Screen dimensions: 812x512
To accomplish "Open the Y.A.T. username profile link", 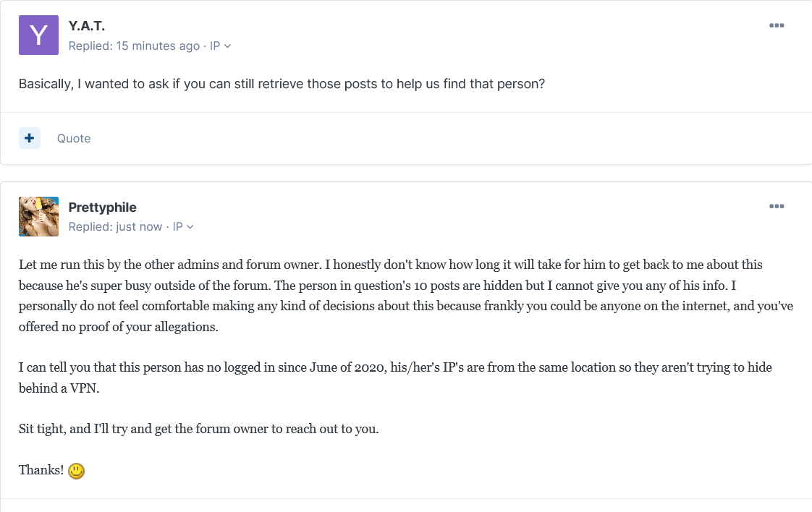I will (87, 26).
